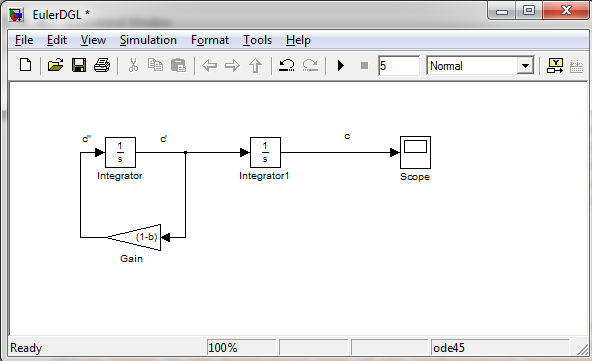Open the Simulation menu
The image size is (592, 361).
pos(148,40)
